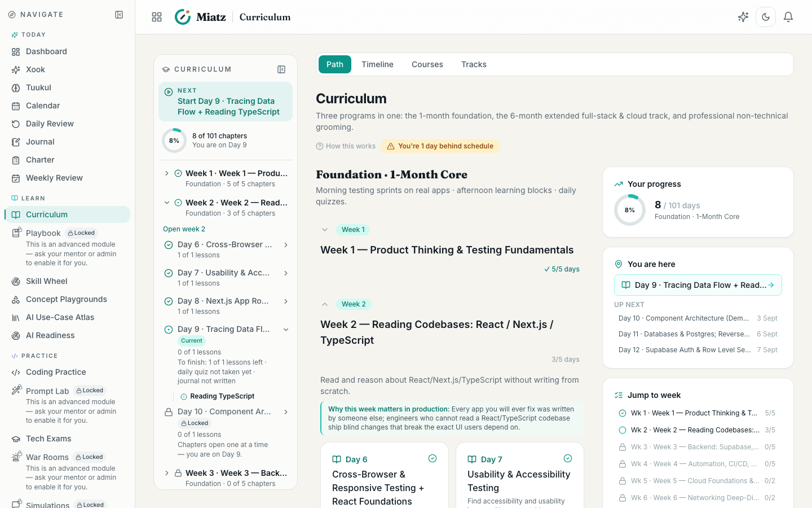Collapse Day 9 Tracing Data chevron
Image resolution: width=812 pixels, height=508 pixels.
[286, 330]
